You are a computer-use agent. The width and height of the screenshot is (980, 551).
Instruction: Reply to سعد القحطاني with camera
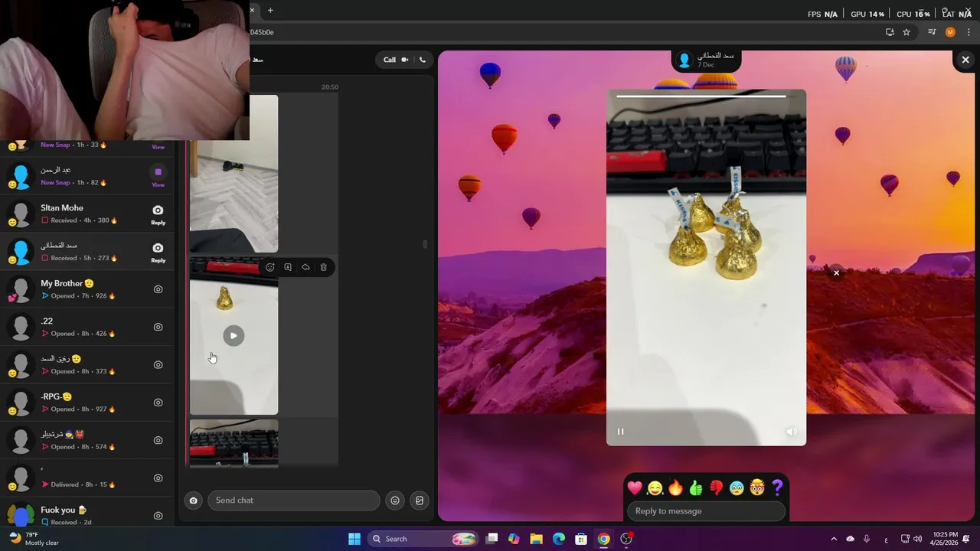point(158,252)
